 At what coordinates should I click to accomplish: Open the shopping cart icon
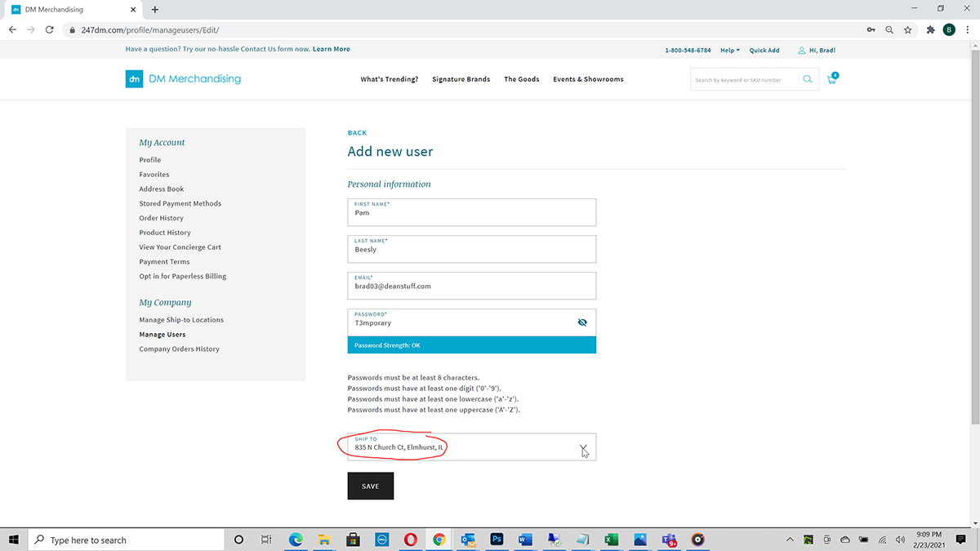[x=832, y=78]
